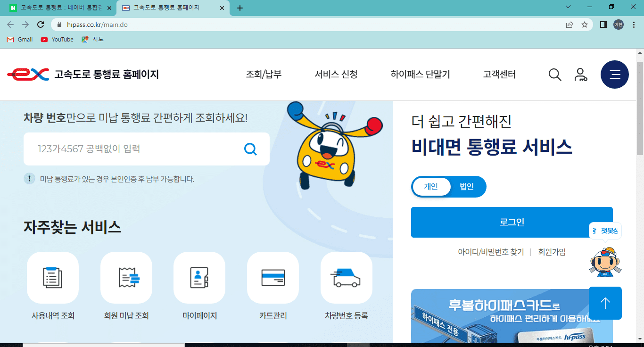Open 카드관리 service icon
Screen dimensions: 644x347
pyautogui.click(x=273, y=278)
